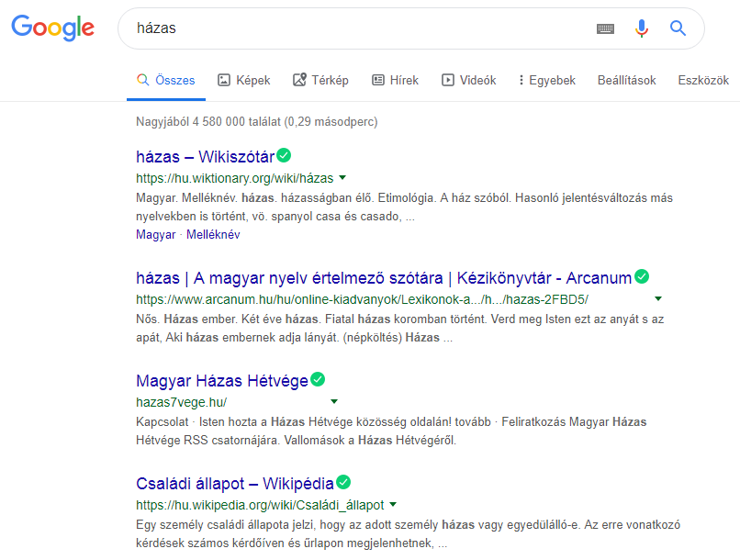
Task: Click the Képek tab picture icon
Action: [x=224, y=80]
